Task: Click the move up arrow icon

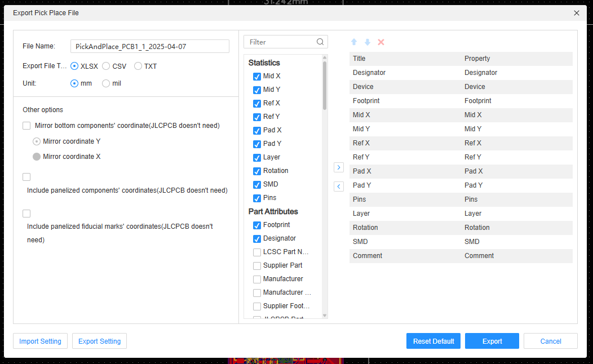Action: click(354, 42)
